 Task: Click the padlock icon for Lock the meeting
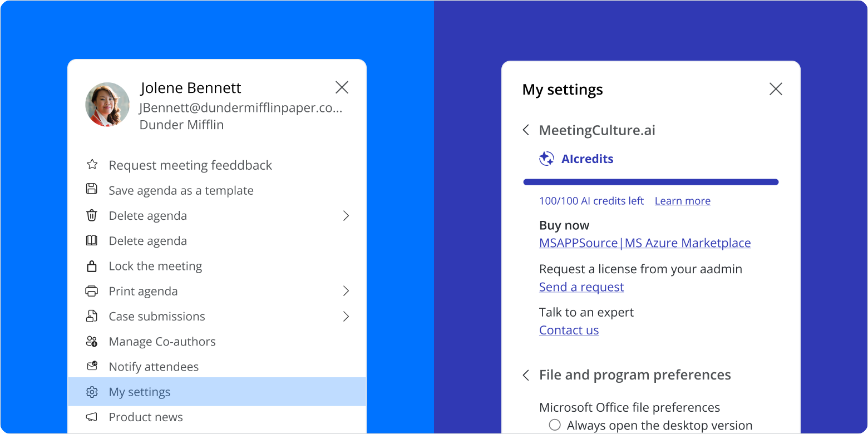[x=92, y=266]
